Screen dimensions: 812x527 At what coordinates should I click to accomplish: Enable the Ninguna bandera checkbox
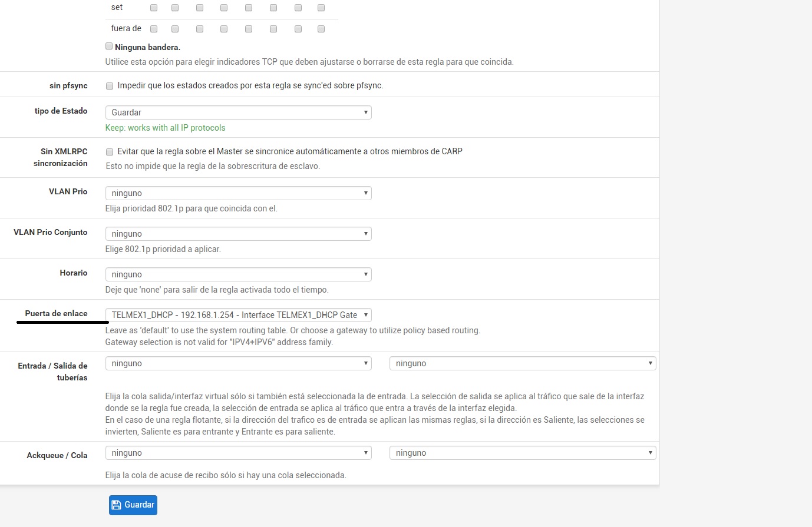[109, 47]
